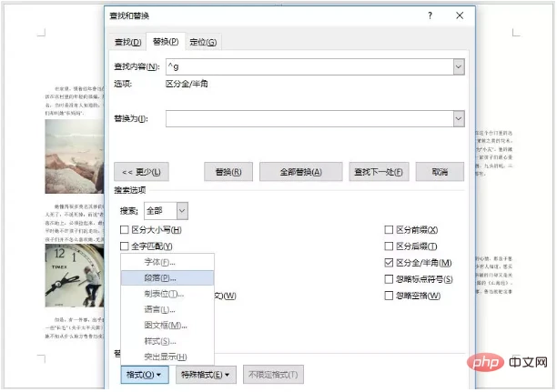Click the 格式(O) dropdown button
The height and width of the screenshot is (392, 557).
[x=145, y=375]
